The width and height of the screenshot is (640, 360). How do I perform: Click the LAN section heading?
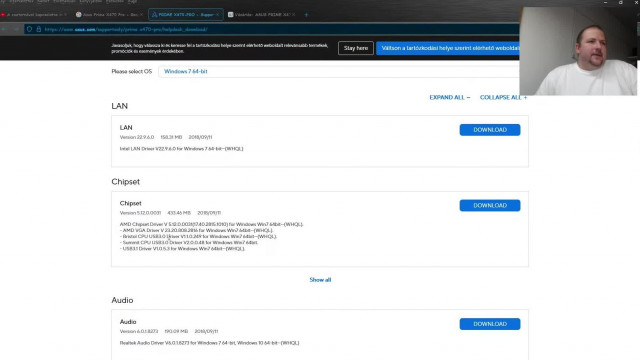[120, 106]
